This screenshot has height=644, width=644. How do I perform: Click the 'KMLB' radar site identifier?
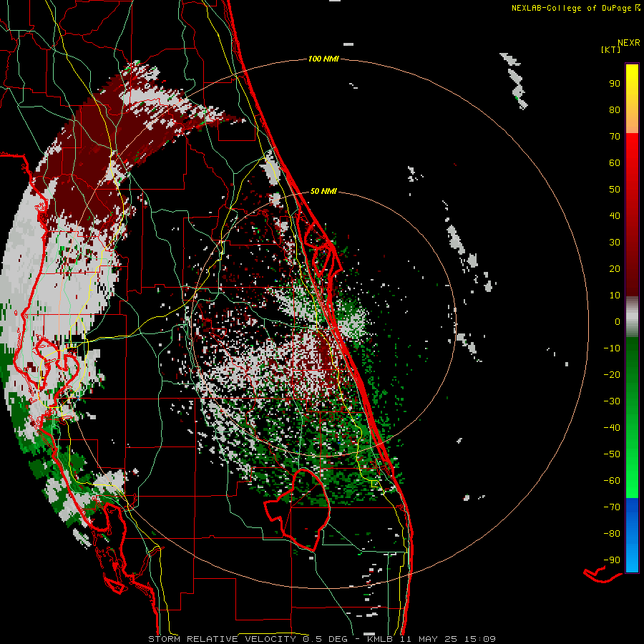[x=380, y=639]
